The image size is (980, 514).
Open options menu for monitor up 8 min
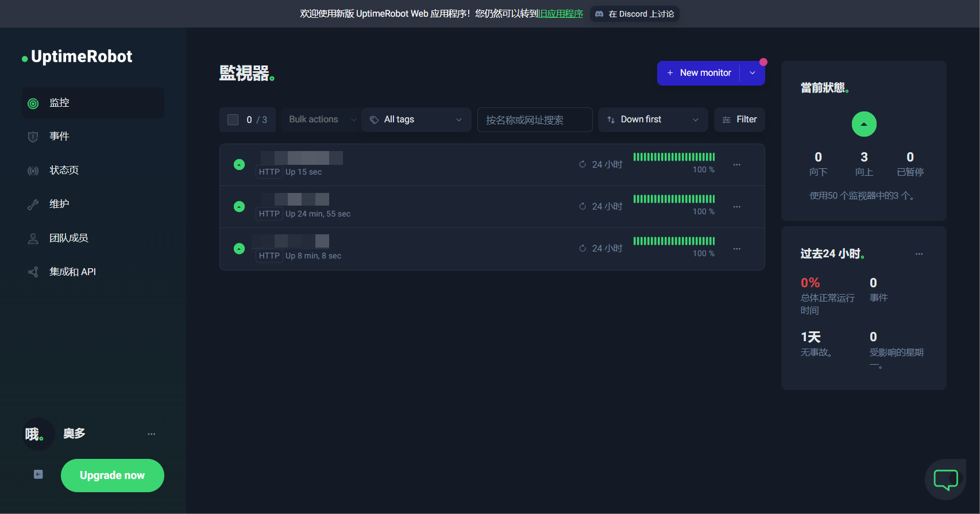click(737, 249)
